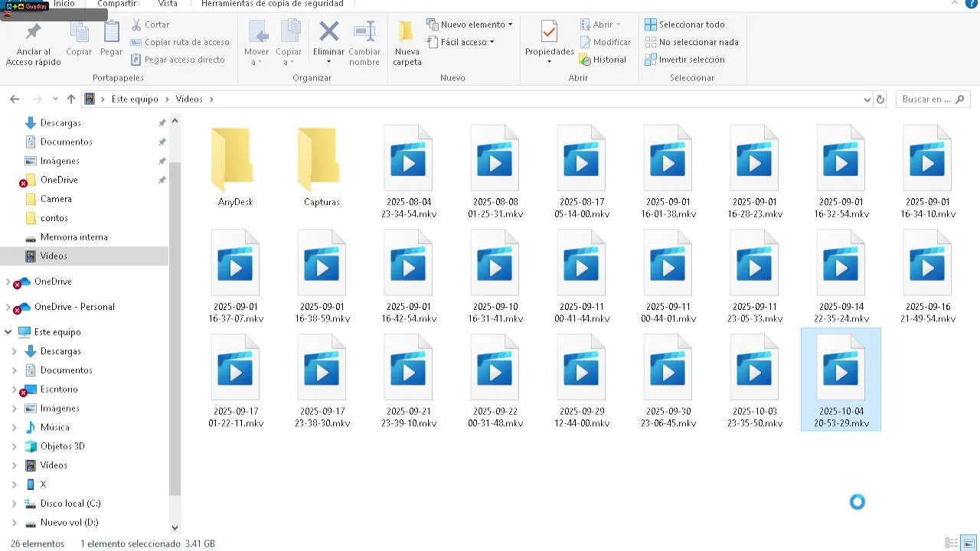Click the refresh button by address bar
The height and width of the screenshot is (551, 980).
880,99
